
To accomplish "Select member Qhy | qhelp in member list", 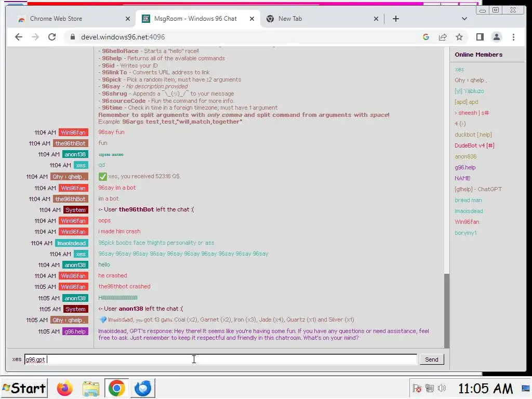I will click(471, 80).
